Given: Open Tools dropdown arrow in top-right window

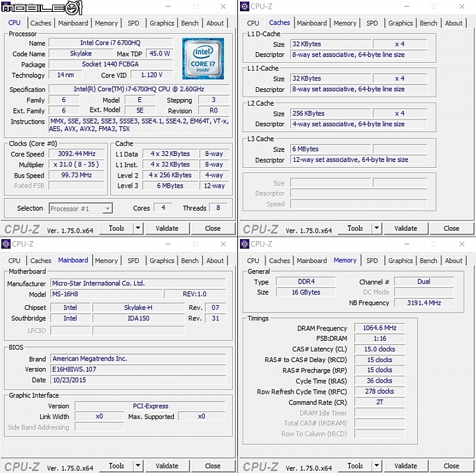Looking at the screenshot, I should pyautogui.click(x=377, y=228).
